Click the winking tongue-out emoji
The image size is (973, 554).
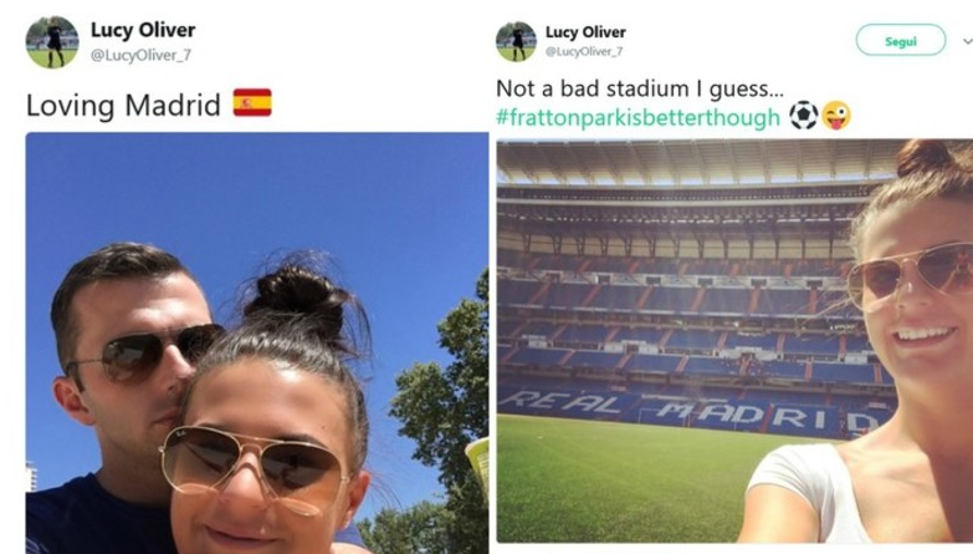pyautogui.click(x=836, y=116)
